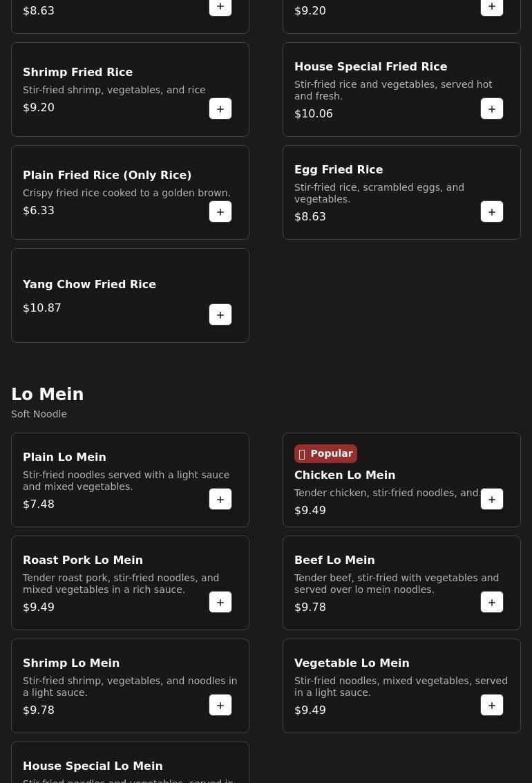Select the Lo Mein section heading

47,394
